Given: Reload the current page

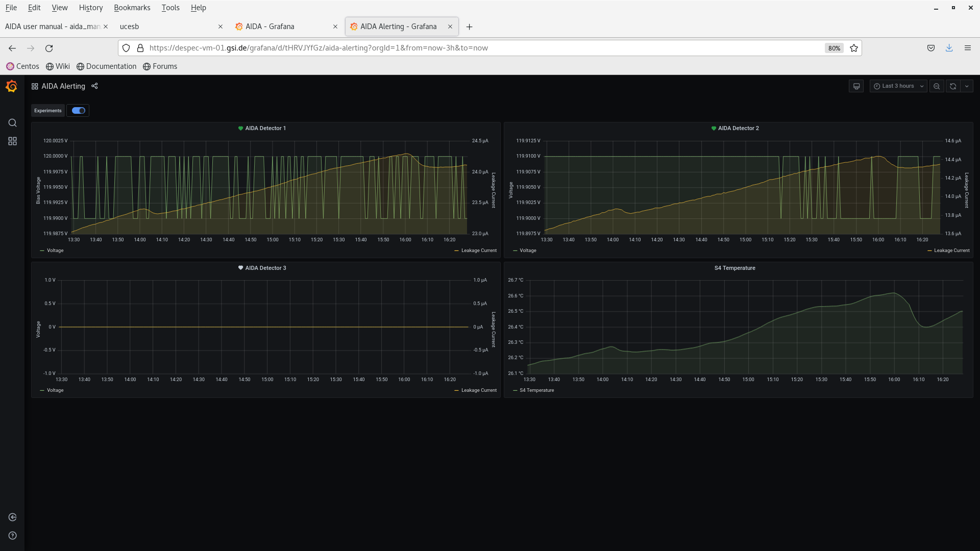Looking at the screenshot, I should 49,48.
